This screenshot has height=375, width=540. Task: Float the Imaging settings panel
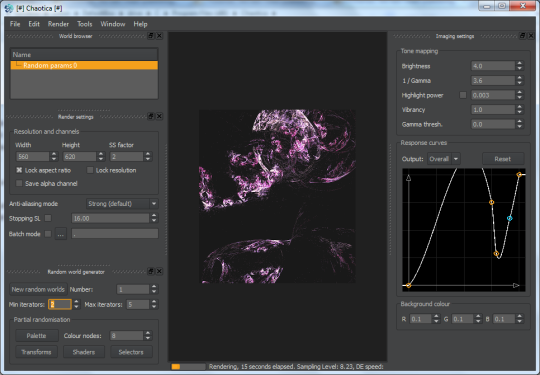(522, 36)
